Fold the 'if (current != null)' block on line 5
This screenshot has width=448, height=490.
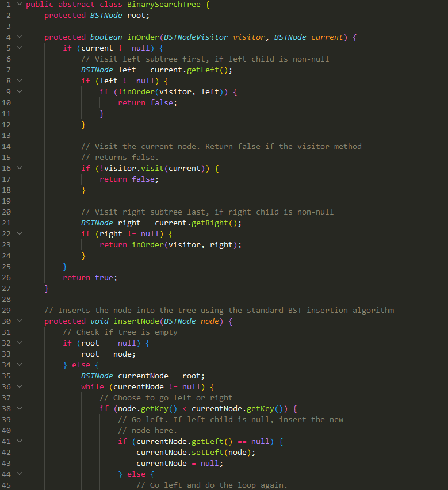point(20,48)
